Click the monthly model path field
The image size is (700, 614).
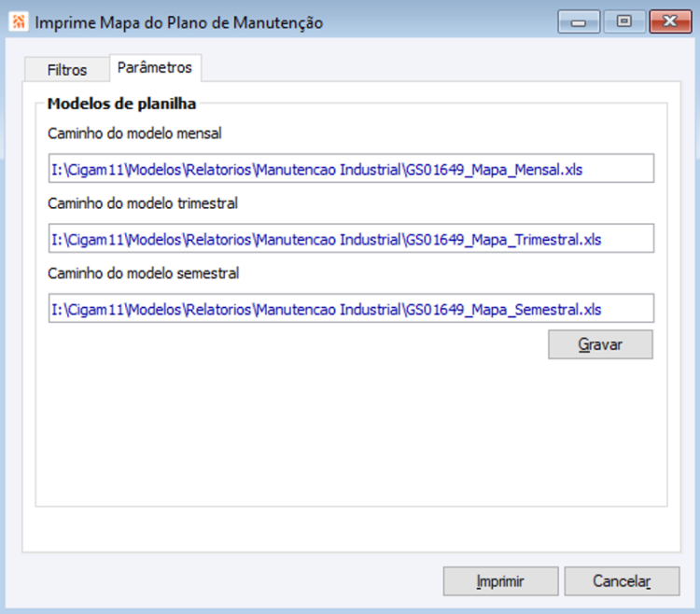pyautogui.click(x=351, y=168)
